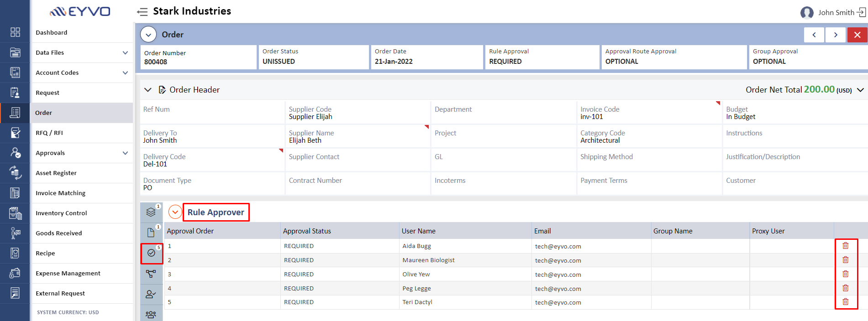Select the Aida Bugg user name cell
The width and height of the screenshot is (868, 321).
click(x=465, y=246)
